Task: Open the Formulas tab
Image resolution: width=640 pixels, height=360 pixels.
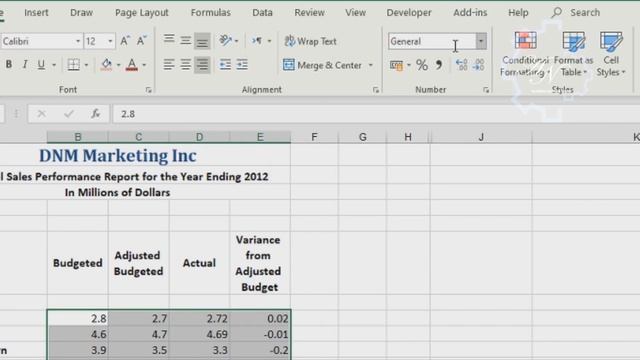Action: 211,13
